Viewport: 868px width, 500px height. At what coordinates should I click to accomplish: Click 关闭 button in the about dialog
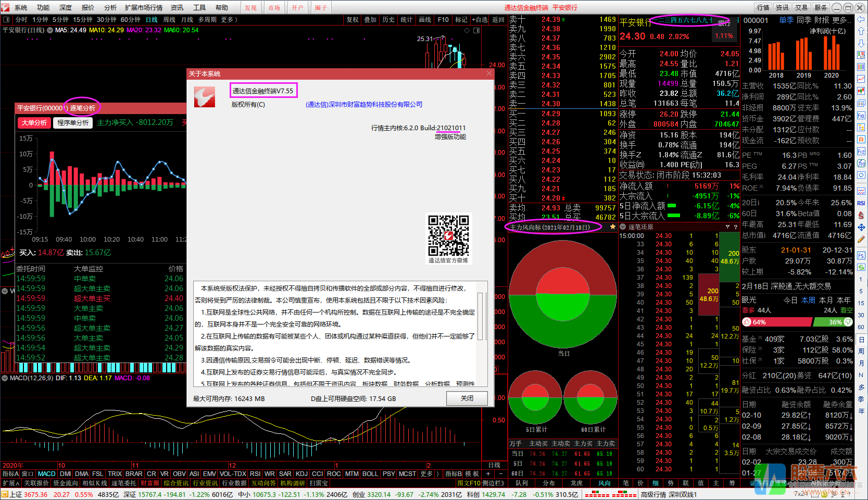(467, 398)
